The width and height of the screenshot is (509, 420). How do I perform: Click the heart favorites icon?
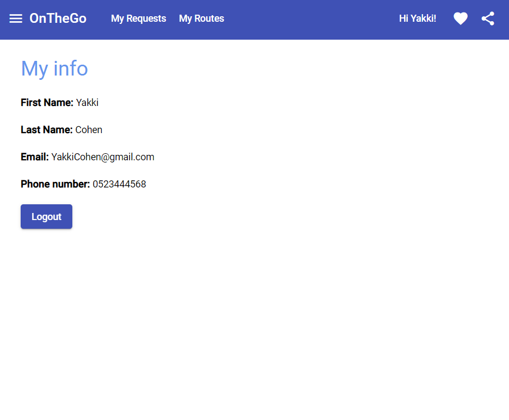point(460,18)
